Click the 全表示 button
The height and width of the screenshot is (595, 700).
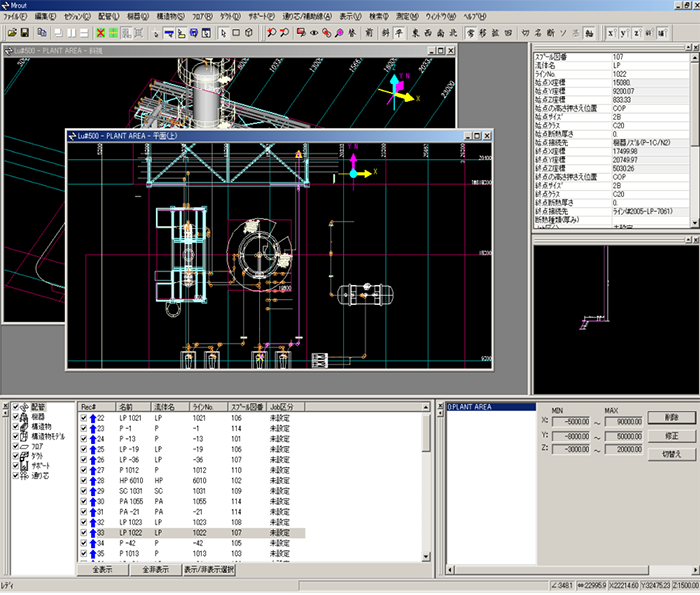101,570
